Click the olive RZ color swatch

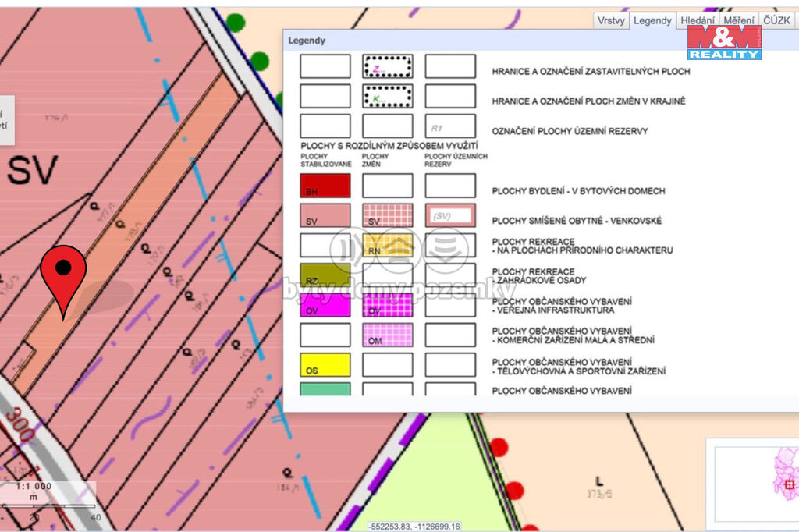click(x=325, y=275)
